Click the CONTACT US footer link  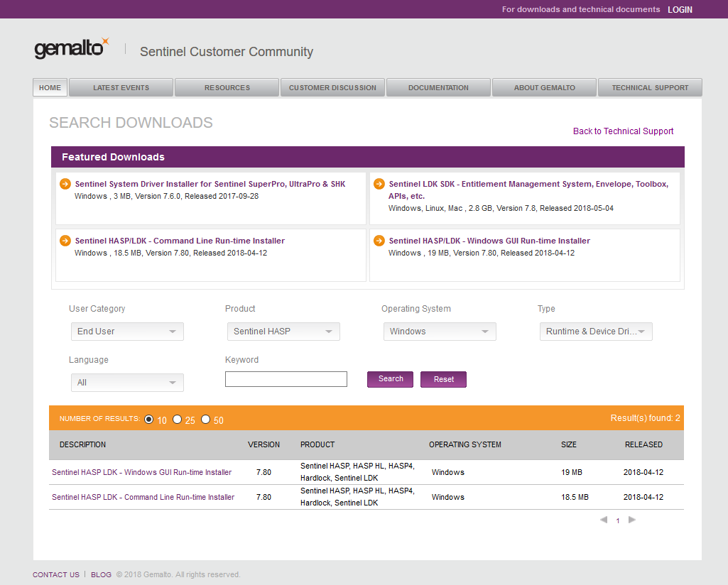click(x=55, y=574)
